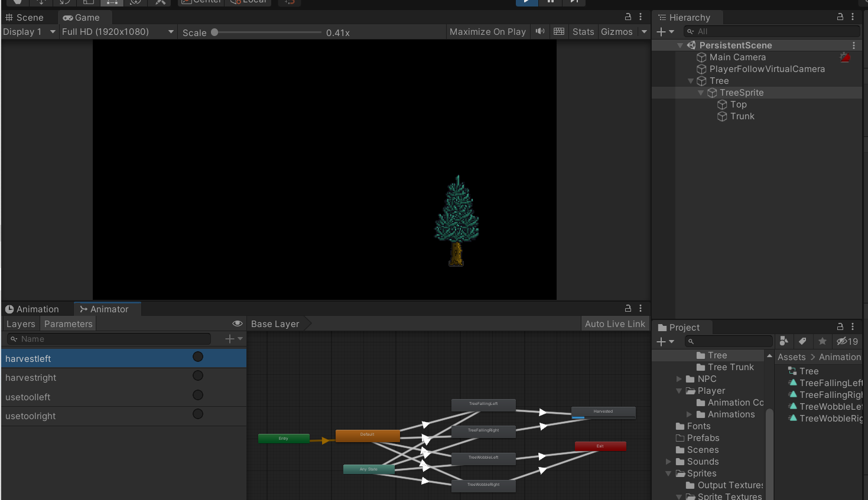This screenshot has height=500, width=868.
Task: Select the TreeWobbleRight animation clip
Action: (825, 419)
